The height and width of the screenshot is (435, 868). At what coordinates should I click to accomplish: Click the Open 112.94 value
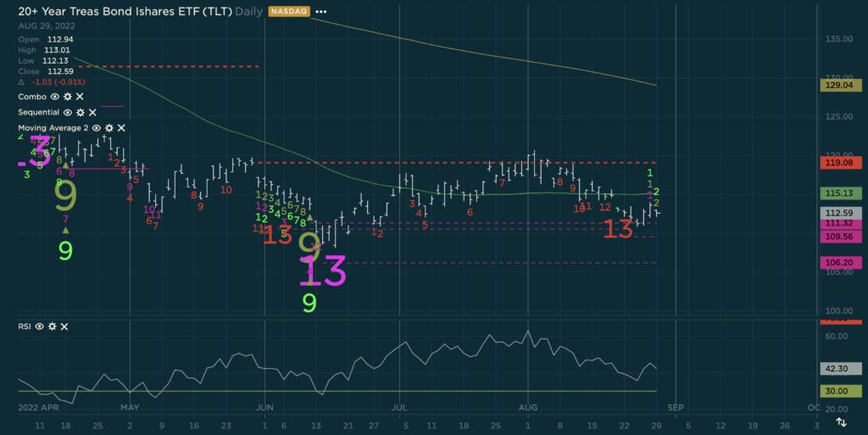[60, 39]
